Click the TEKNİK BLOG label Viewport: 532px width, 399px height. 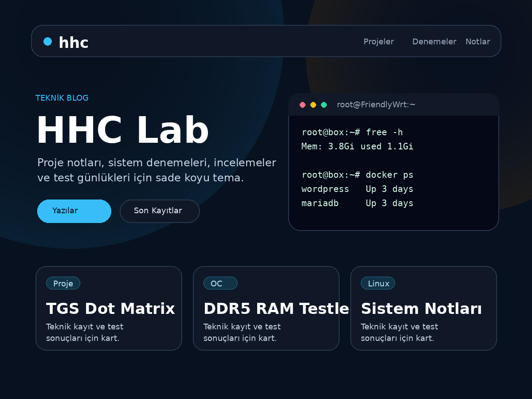pyautogui.click(x=62, y=98)
